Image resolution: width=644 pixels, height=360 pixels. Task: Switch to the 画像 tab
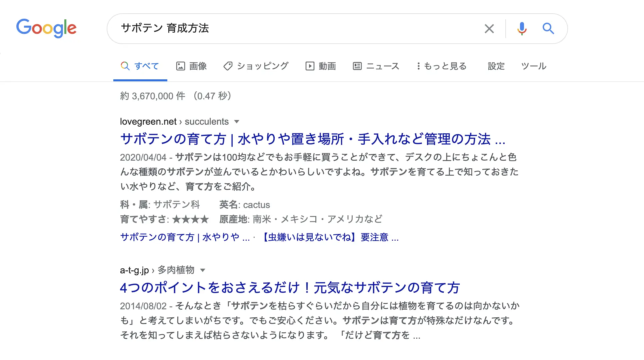click(x=191, y=66)
